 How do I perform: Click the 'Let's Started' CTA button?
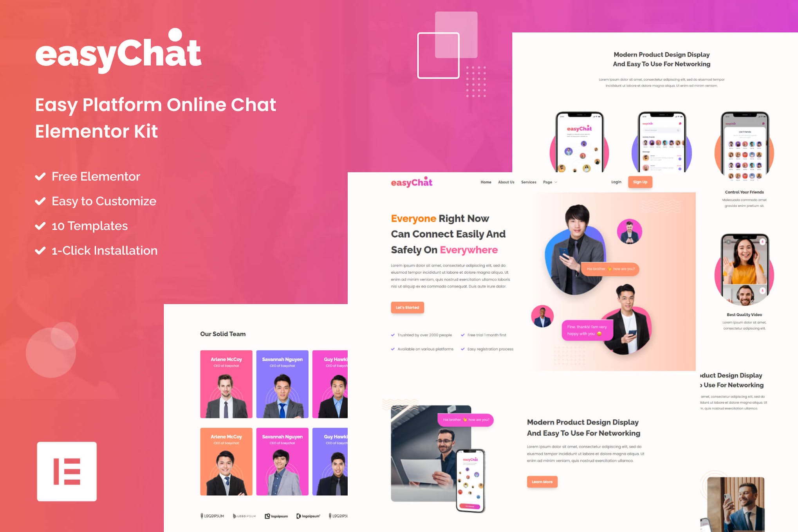point(407,308)
